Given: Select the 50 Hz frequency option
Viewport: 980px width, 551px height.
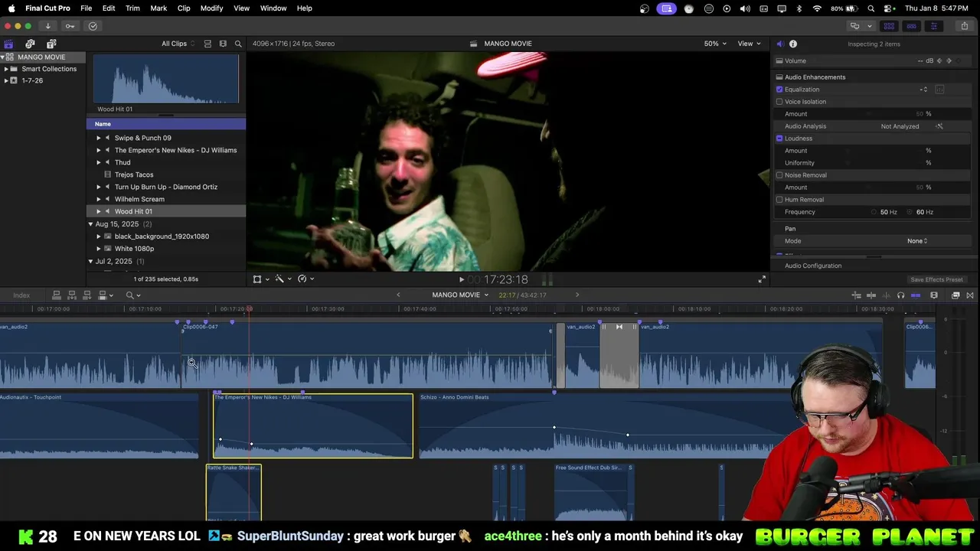Looking at the screenshot, I should 874,212.
